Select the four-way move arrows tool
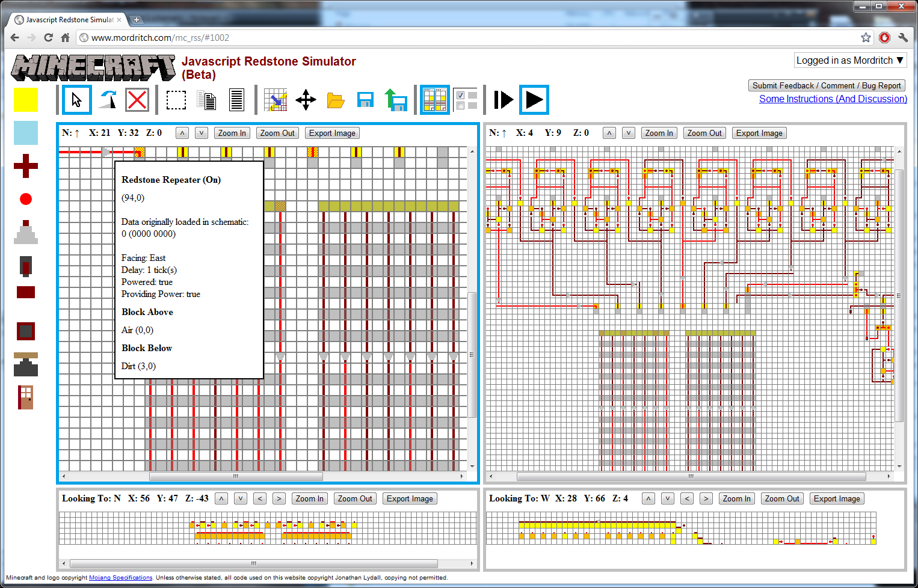 coord(306,100)
